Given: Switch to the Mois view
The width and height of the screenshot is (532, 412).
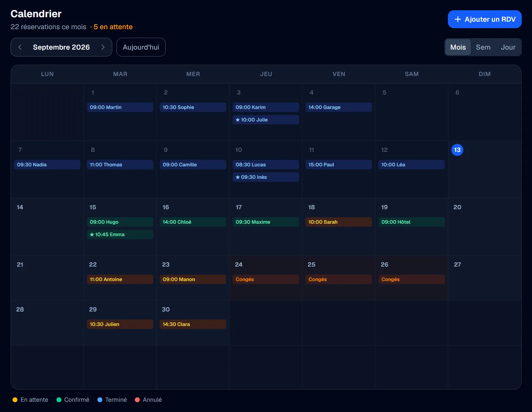Looking at the screenshot, I should 458,47.
